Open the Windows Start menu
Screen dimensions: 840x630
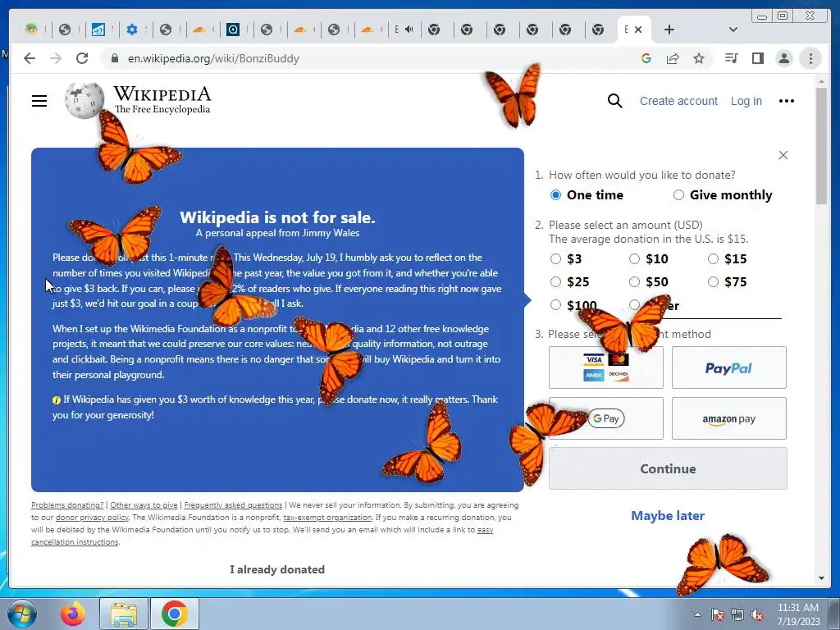(21, 614)
